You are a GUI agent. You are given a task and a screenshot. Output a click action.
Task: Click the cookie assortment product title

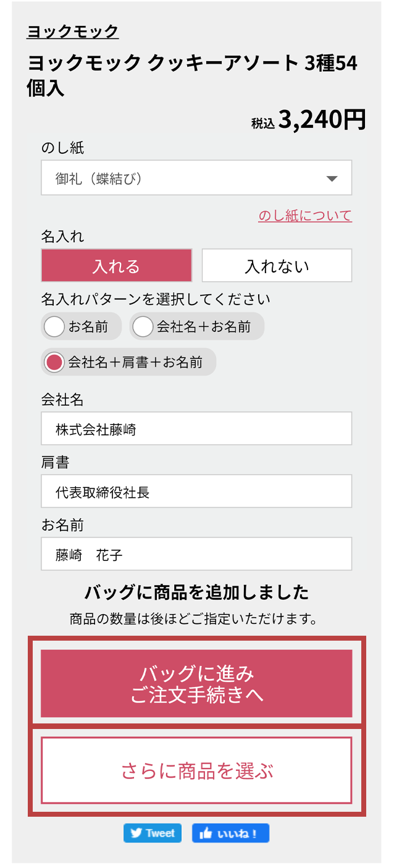[191, 75]
